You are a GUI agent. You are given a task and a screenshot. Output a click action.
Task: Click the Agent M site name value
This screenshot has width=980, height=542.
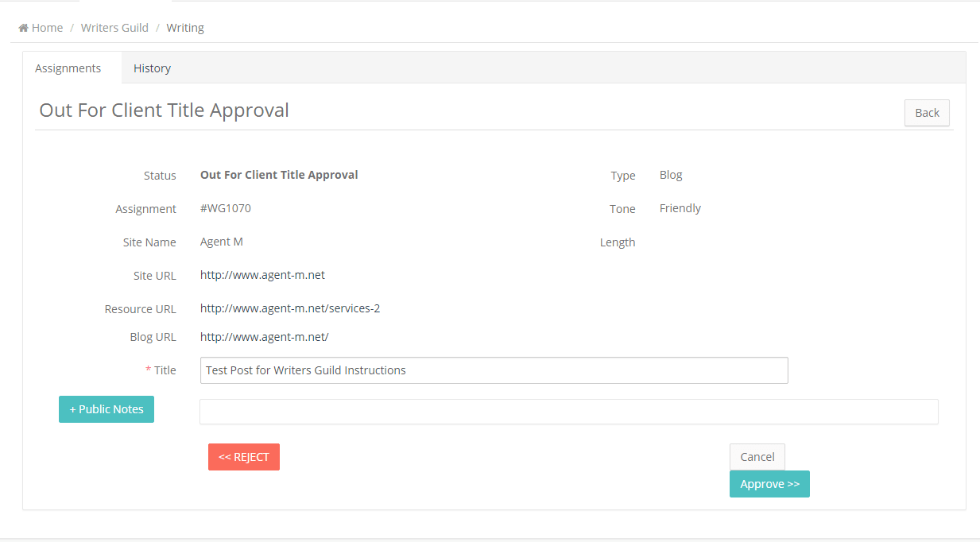click(x=222, y=242)
